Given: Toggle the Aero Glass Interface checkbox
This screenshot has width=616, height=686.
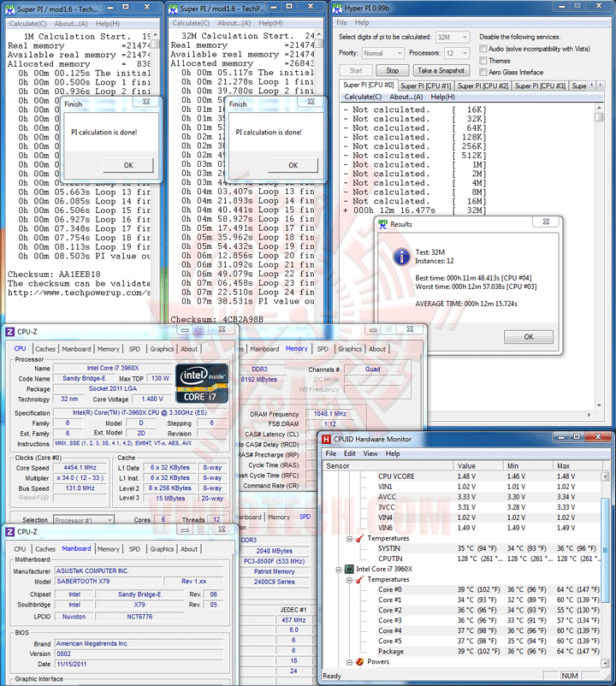Looking at the screenshot, I should (483, 72).
